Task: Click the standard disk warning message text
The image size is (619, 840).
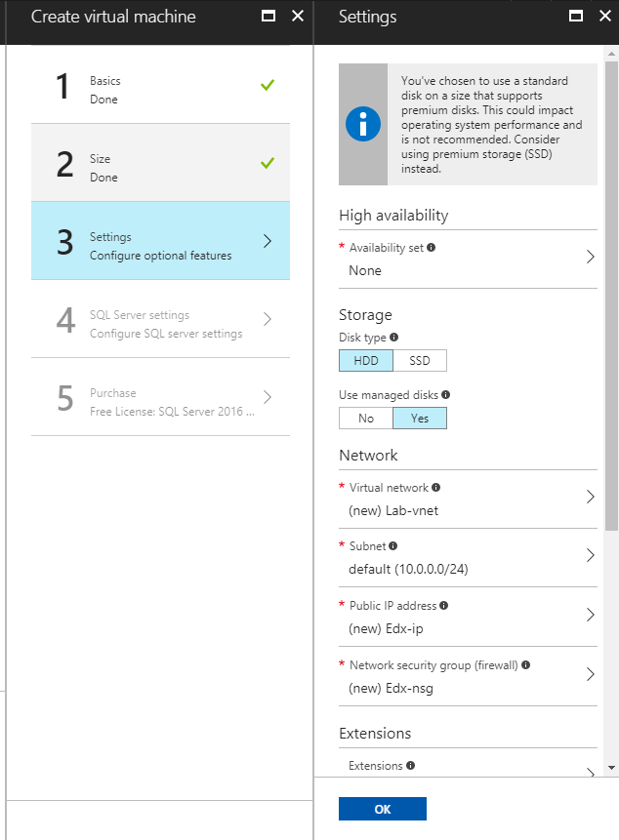Action: coord(491,124)
